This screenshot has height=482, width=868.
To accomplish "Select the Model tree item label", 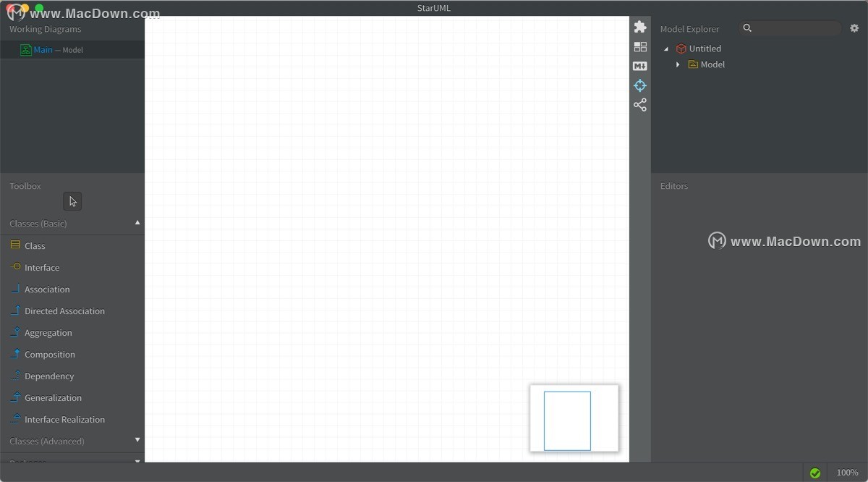I will click(712, 64).
